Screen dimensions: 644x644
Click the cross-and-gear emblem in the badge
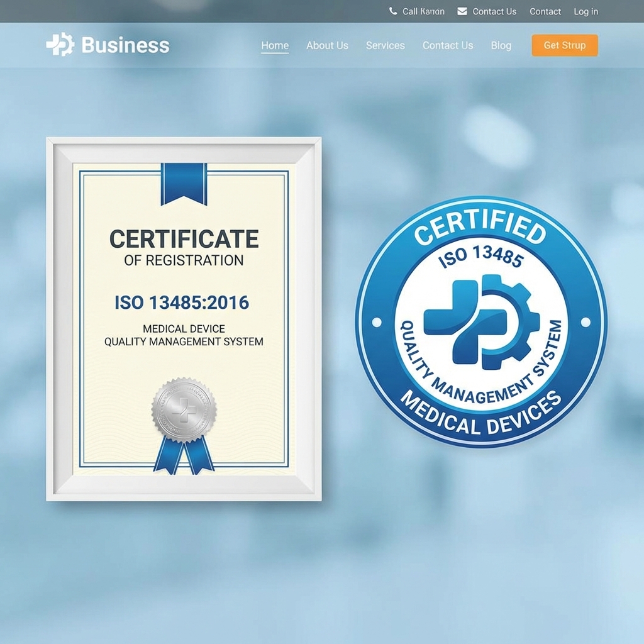pyautogui.click(x=481, y=322)
